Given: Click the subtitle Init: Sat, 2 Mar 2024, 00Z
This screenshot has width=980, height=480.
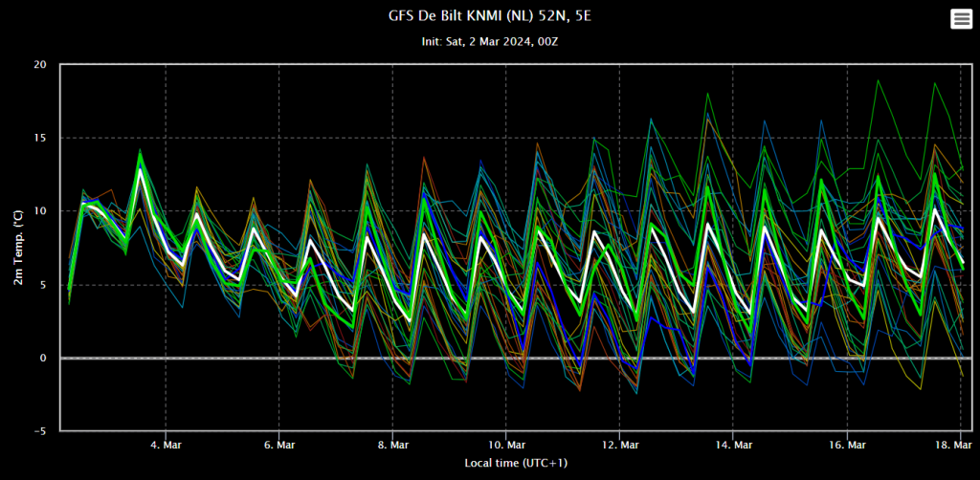Looking at the screenshot, I should (489, 42).
